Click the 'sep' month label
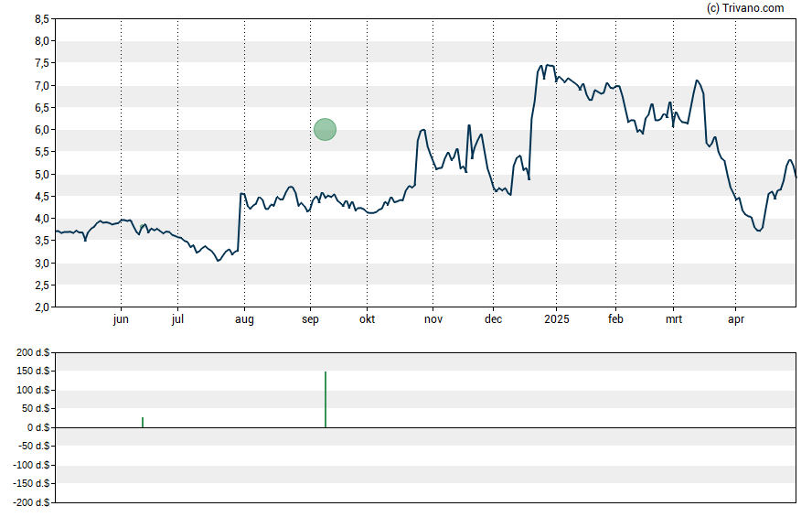 click(x=310, y=319)
